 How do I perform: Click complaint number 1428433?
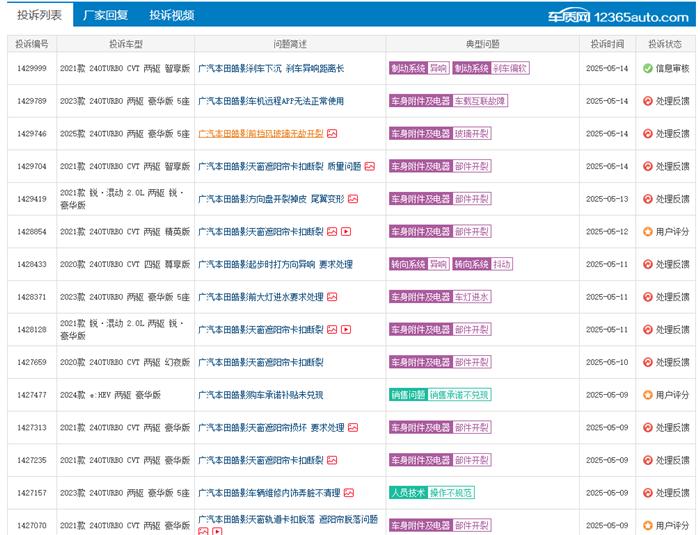[x=32, y=264]
